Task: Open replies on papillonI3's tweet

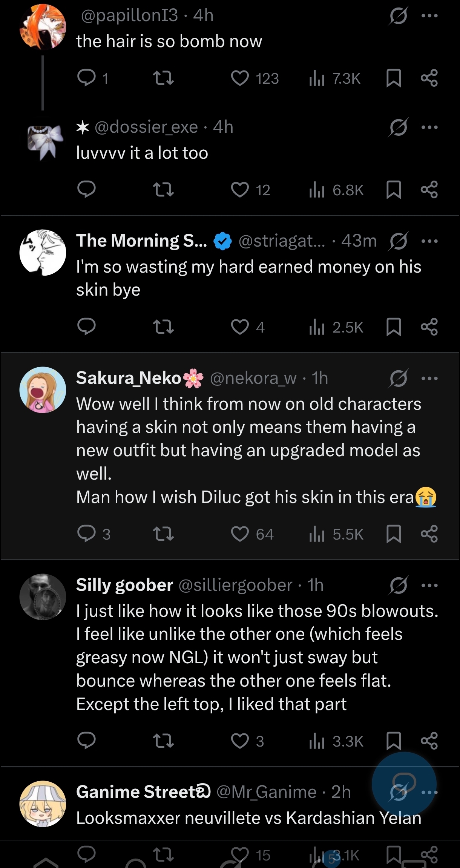Action: 87,78
